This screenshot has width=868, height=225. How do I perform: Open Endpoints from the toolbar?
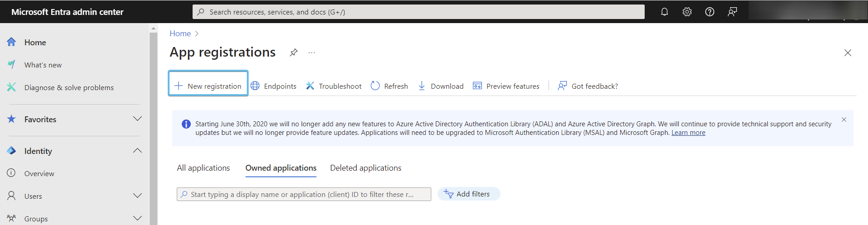(274, 86)
